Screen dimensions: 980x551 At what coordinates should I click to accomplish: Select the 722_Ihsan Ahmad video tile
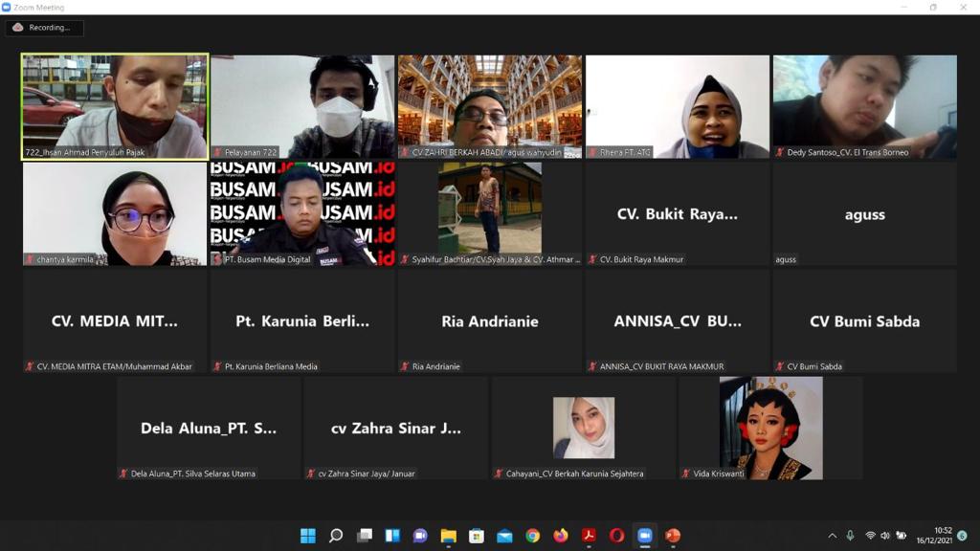[115, 105]
